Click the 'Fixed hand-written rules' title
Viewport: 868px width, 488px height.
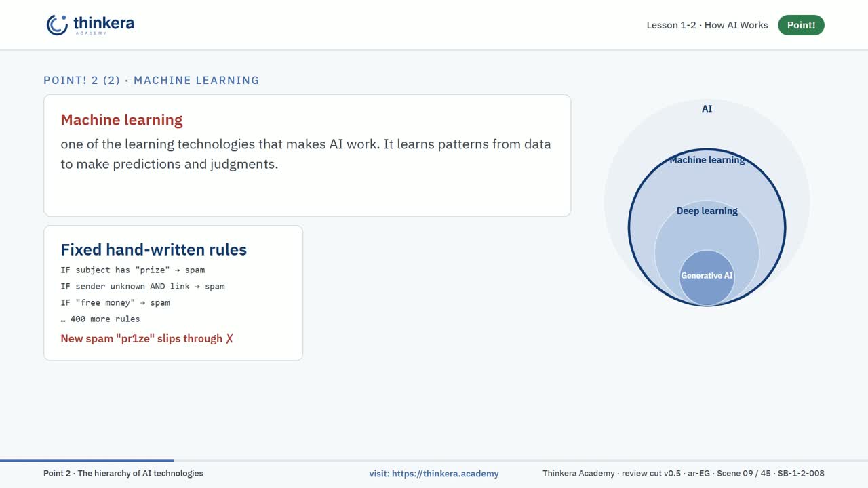coord(154,249)
